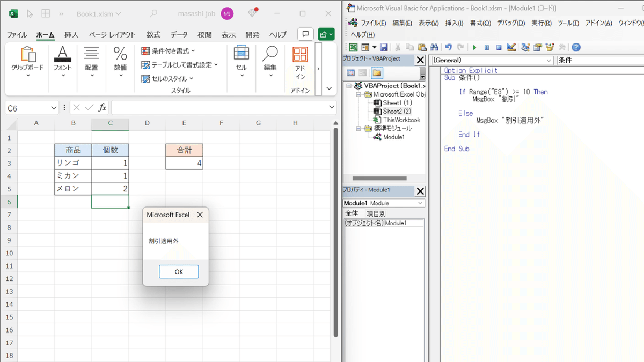Run the macro with green play icon
This screenshot has height=362, width=644.
click(474, 47)
